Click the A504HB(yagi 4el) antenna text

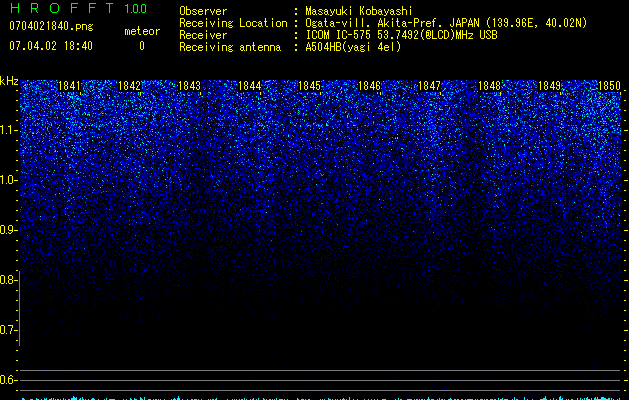pyautogui.click(x=353, y=47)
